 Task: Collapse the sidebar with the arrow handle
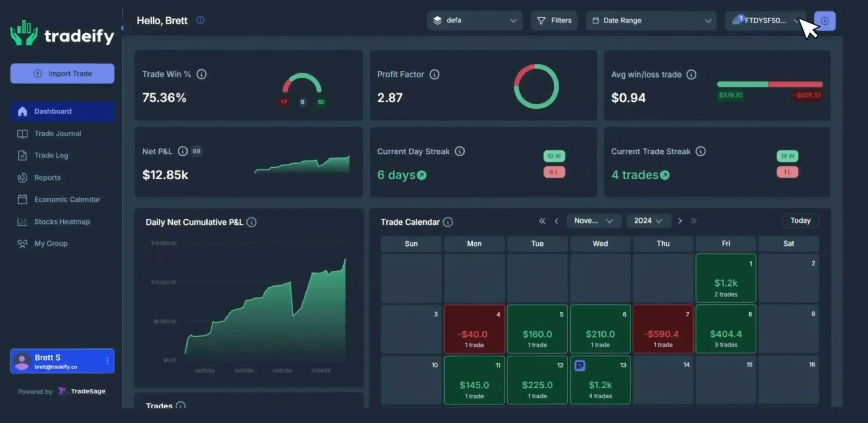(x=122, y=28)
